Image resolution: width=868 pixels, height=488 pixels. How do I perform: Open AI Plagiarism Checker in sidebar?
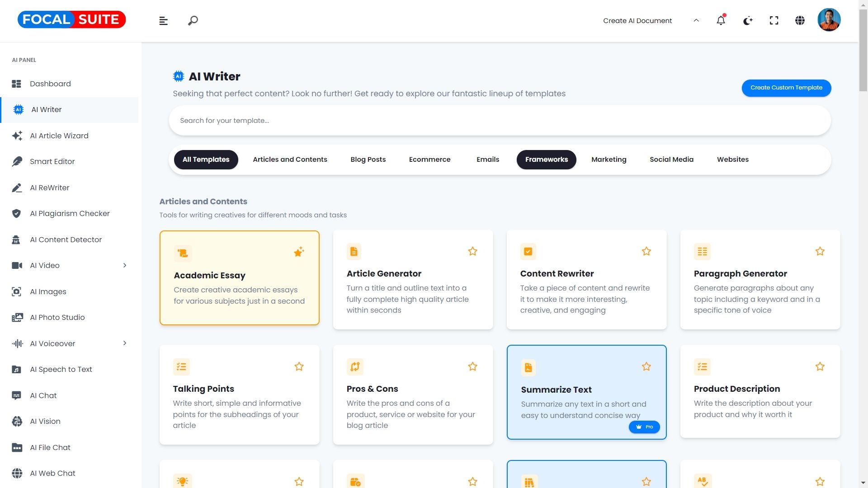[x=70, y=214]
